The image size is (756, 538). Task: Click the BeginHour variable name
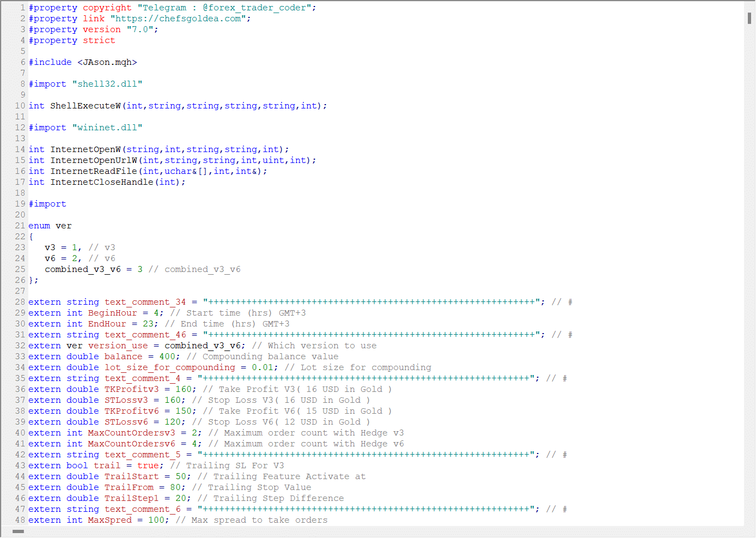(x=112, y=313)
